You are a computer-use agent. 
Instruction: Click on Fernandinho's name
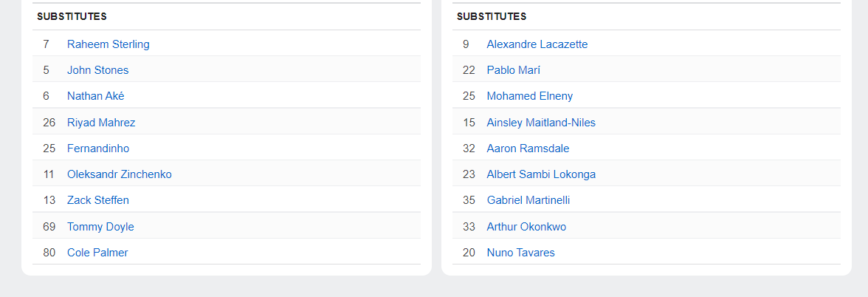tap(98, 148)
